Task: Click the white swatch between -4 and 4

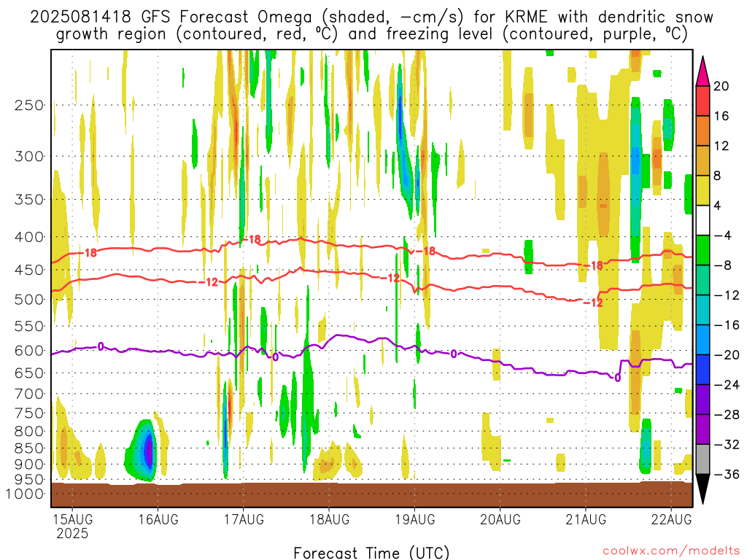Action: (703, 220)
